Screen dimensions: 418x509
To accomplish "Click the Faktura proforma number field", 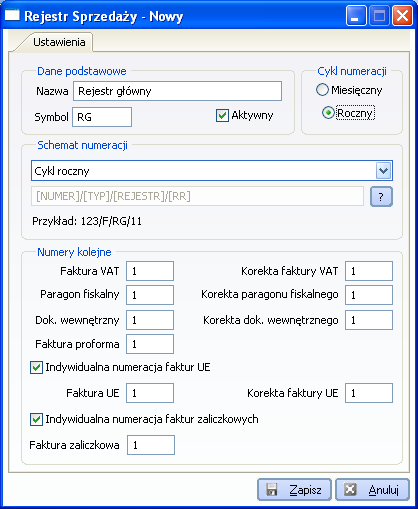I will (x=150, y=344).
